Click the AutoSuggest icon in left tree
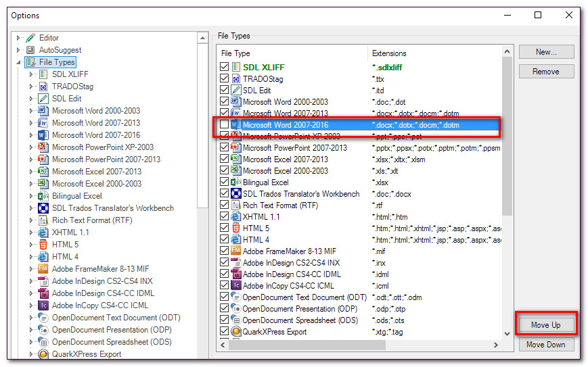 click(x=30, y=50)
